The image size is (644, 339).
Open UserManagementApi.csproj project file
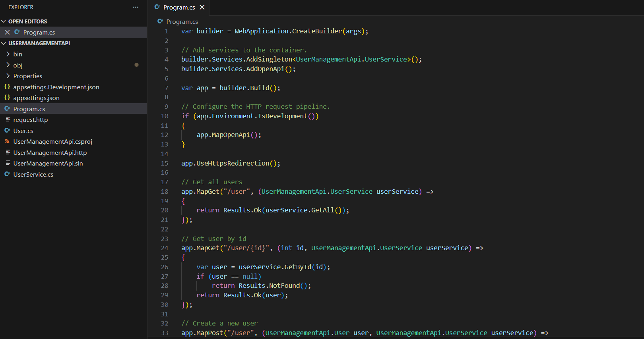coord(52,141)
